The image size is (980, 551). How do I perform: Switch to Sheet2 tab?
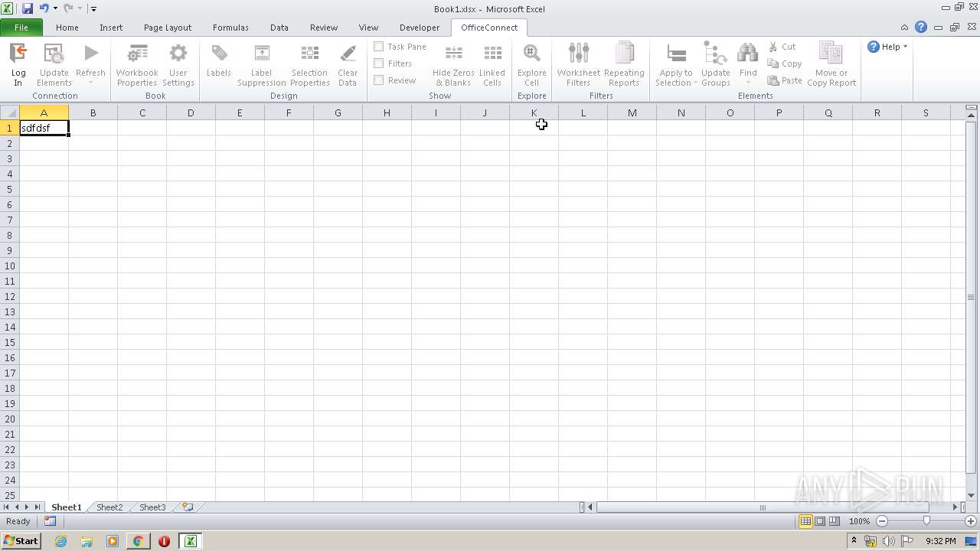coord(109,507)
